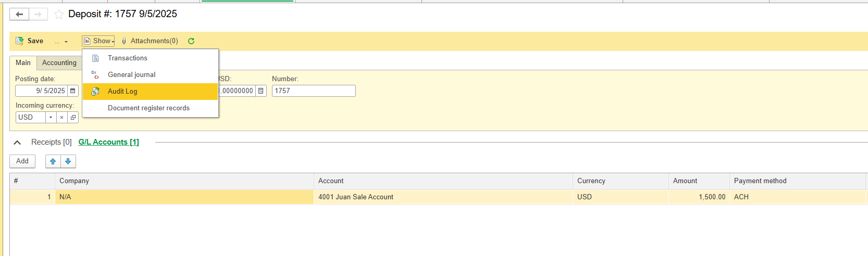Open the incoming currency record button
This screenshot has height=256, width=868.
(73, 118)
